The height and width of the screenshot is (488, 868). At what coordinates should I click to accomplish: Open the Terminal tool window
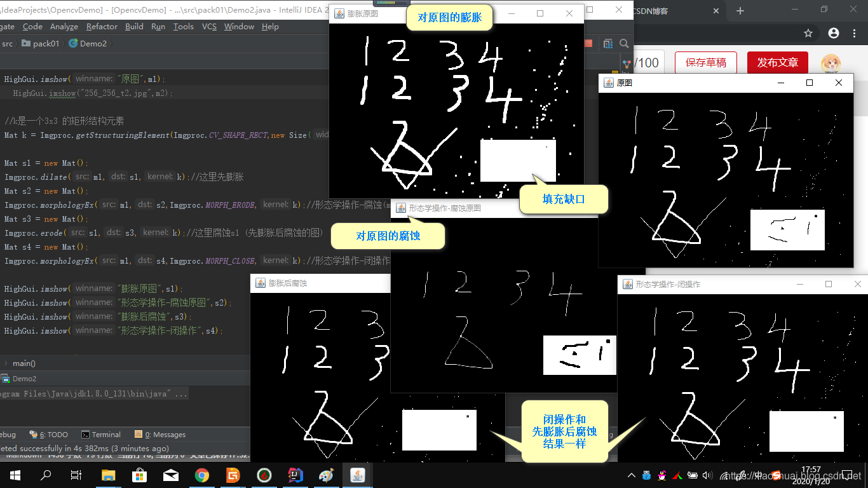(x=101, y=435)
